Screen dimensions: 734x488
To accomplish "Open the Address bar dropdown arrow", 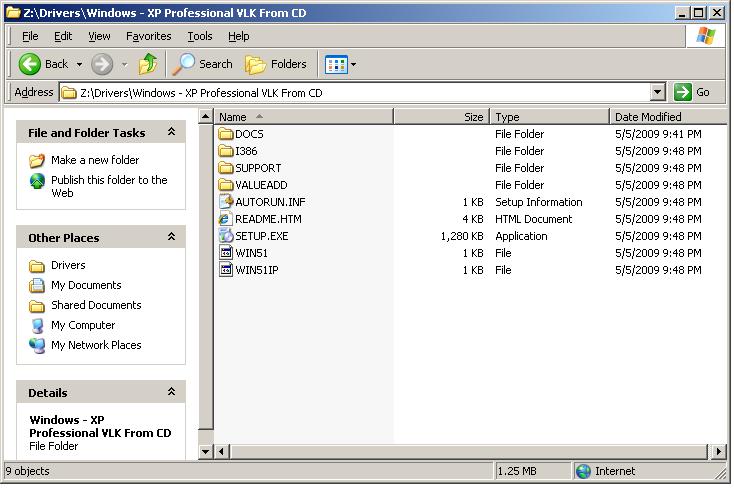I will coord(657,92).
